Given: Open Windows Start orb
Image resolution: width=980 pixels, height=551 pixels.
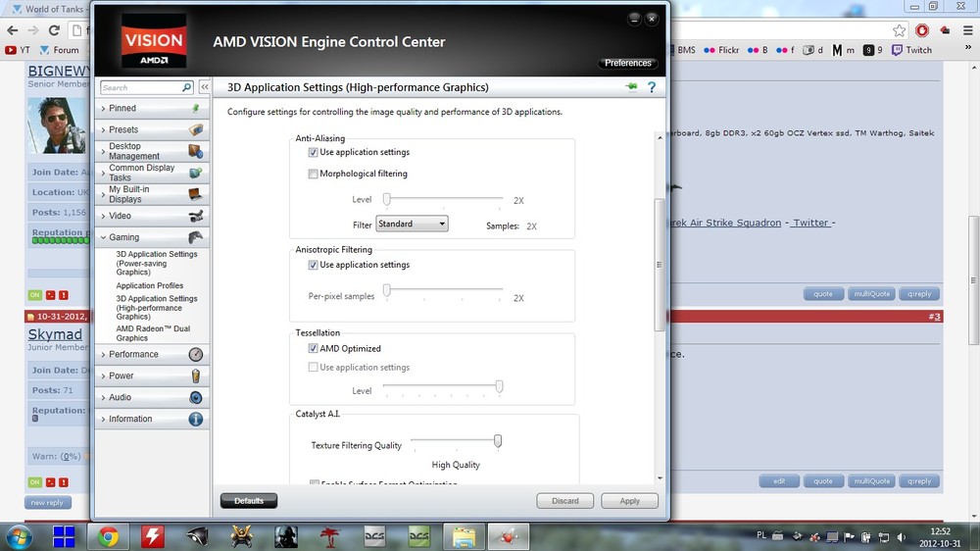Looking at the screenshot, I should (19, 537).
